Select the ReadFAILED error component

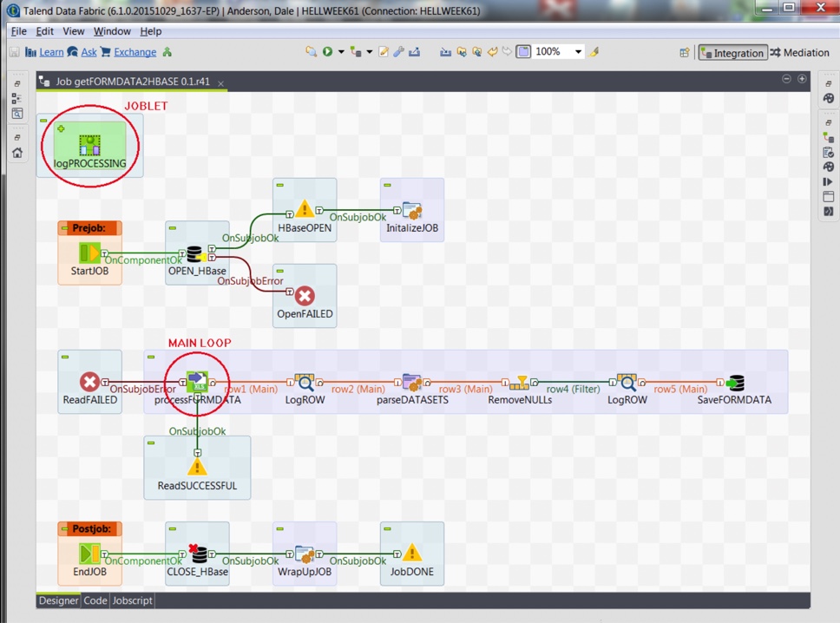(x=89, y=382)
